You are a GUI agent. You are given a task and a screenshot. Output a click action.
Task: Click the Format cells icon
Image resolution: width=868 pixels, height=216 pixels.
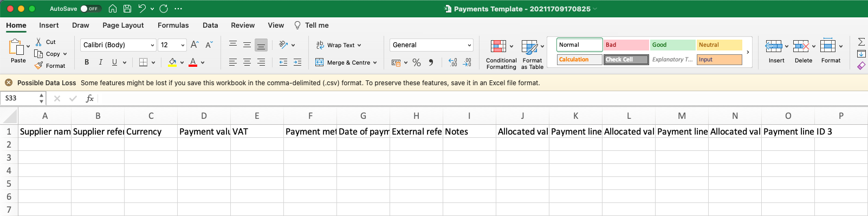[828, 46]
